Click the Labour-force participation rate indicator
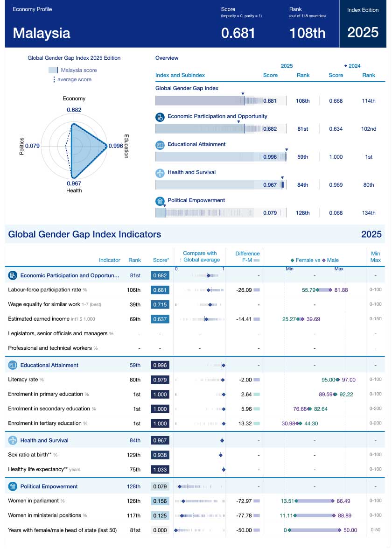 click(x=45, y=290)
